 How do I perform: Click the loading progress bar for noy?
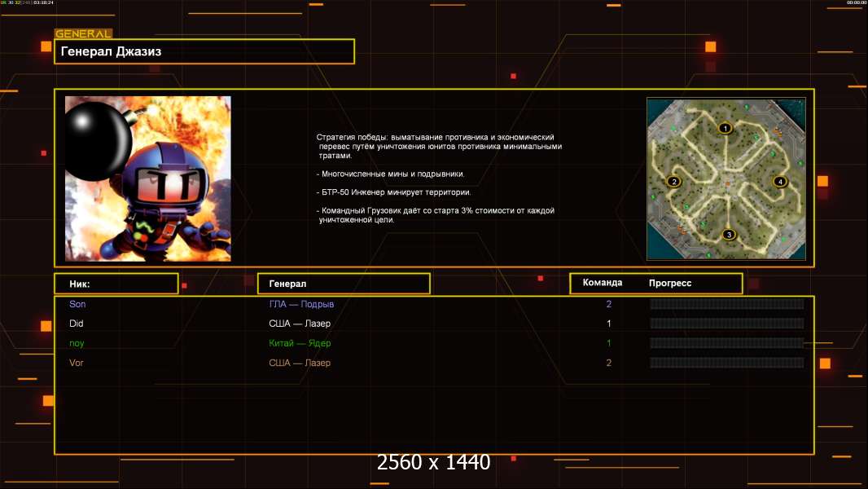[x=726, y=343]
